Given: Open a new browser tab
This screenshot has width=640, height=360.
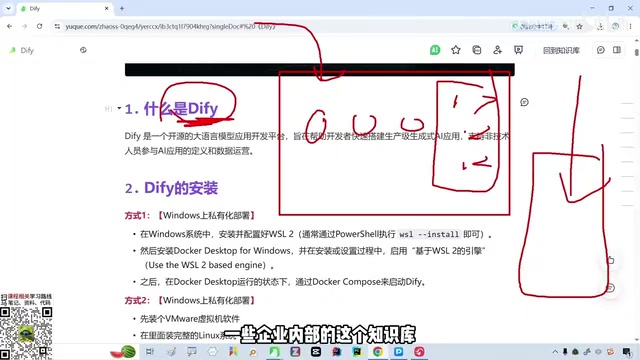Looking at the screenshot, I should (x=122, y=8).
